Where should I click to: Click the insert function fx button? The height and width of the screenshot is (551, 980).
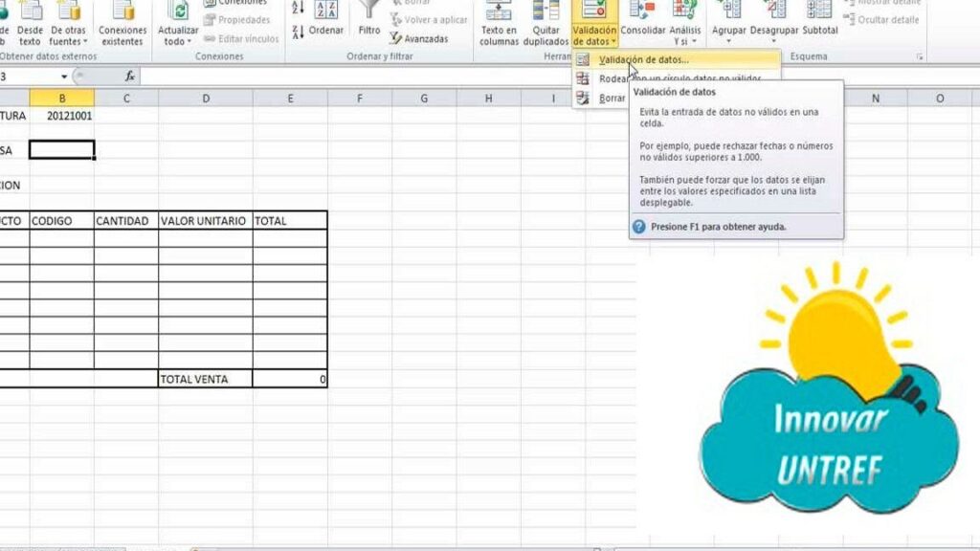pyautogui.click(x=130, y=77)
